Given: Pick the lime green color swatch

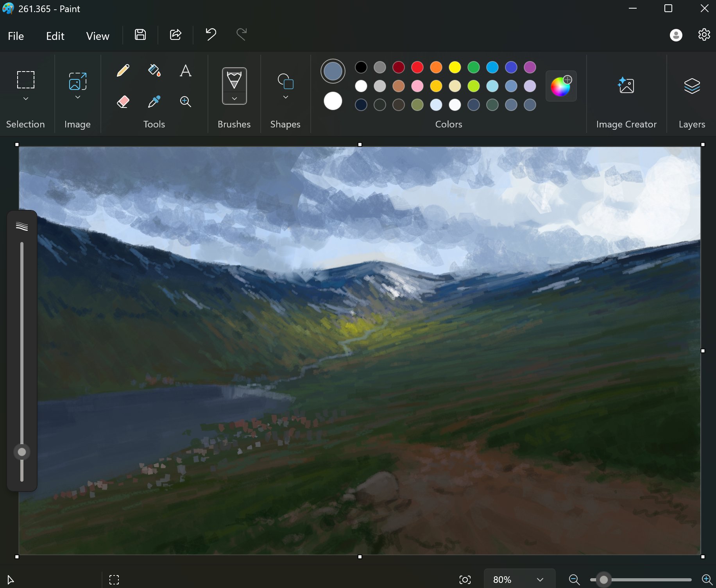Looking at the screenshot, I should click(x=473, y=86).
